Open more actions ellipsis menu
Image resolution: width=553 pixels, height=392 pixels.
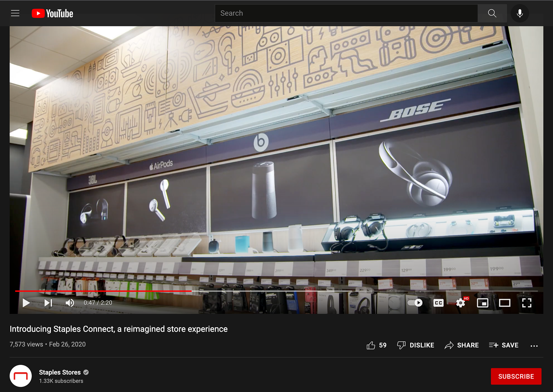coord(534,346)
